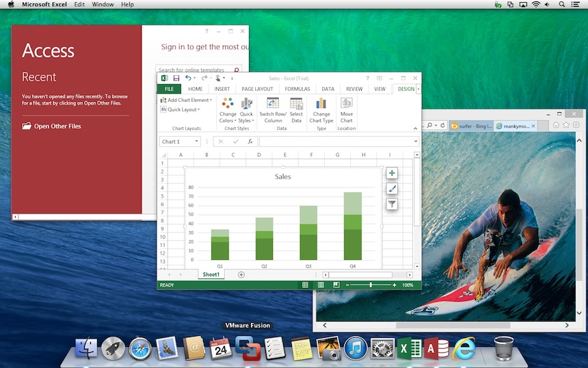Click Change Chart Type
The width and height of the screenshot is (588, 368).
pos(321,110)
